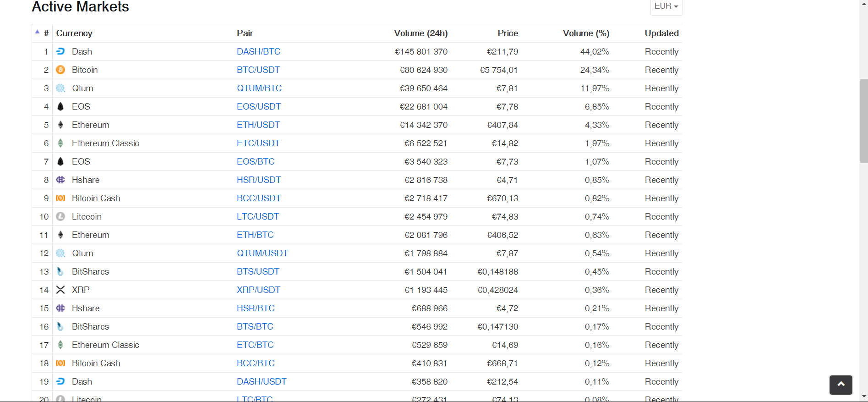Viewport: 868px width, 402px height.
Task: Click the vertical page scrollbar thumb
Action: tap(863, 121)
